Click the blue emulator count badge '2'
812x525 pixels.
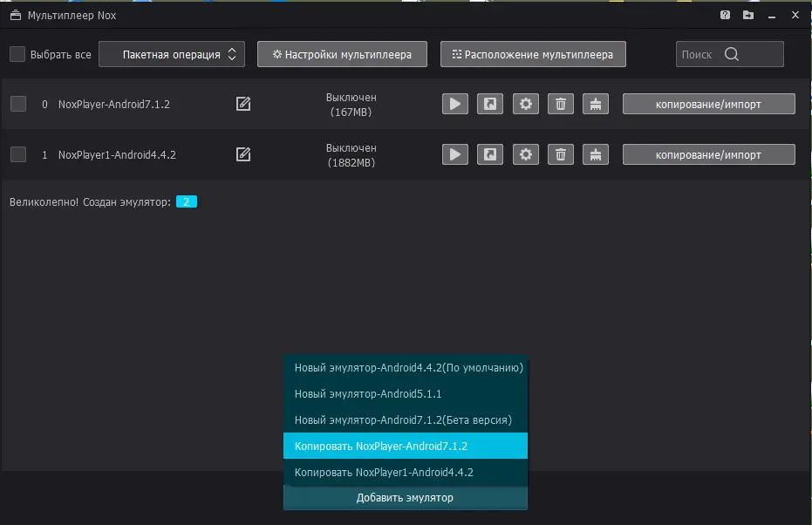187,202
